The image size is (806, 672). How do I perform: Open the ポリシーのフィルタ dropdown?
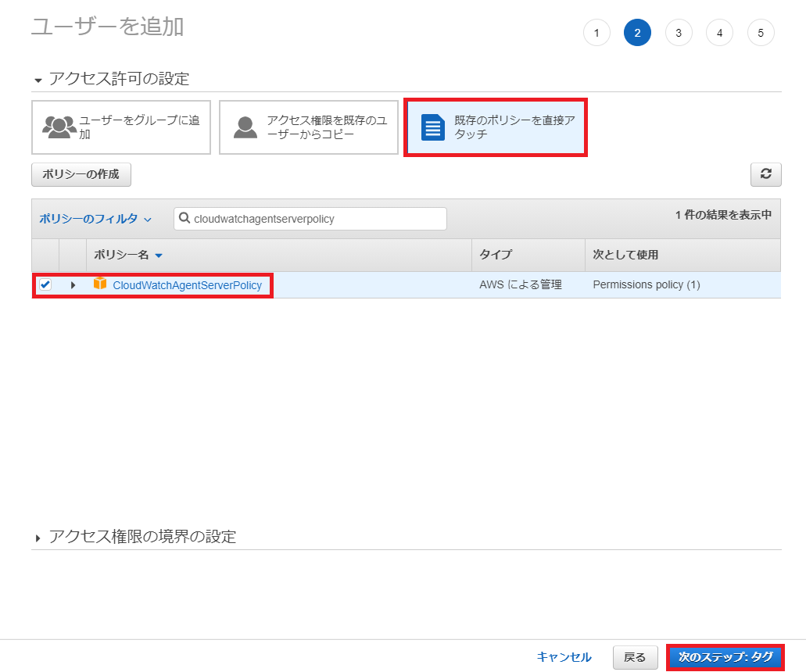[x=95, y=218]
